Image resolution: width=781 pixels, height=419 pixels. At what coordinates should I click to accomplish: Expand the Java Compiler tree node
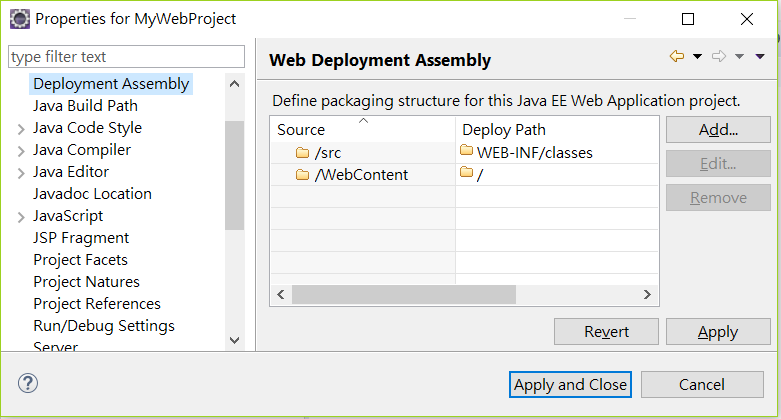pos(21,151)
